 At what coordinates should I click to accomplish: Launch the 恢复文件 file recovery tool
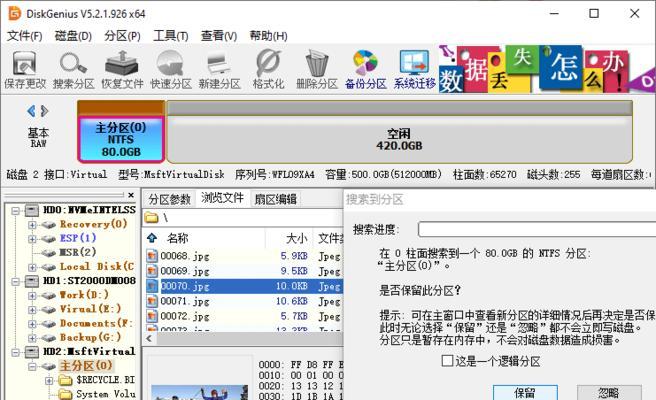click(122, 69)
